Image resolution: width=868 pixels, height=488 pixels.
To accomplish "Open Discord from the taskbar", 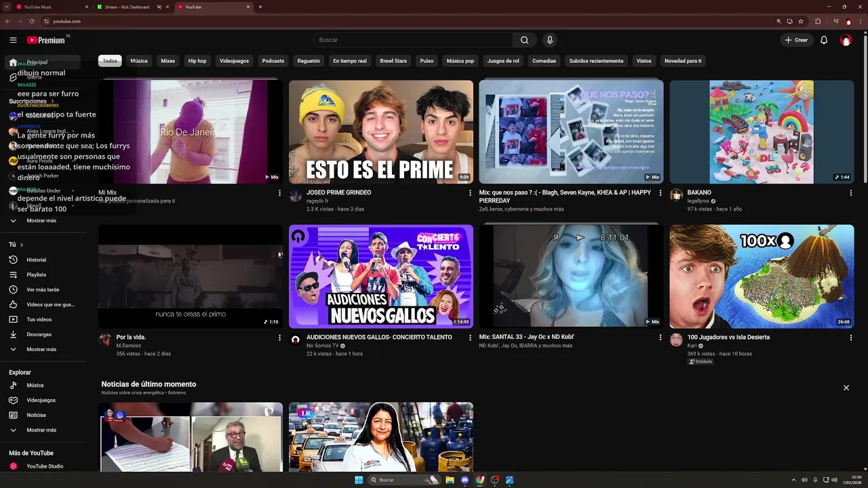I will [x=465, y=480].
